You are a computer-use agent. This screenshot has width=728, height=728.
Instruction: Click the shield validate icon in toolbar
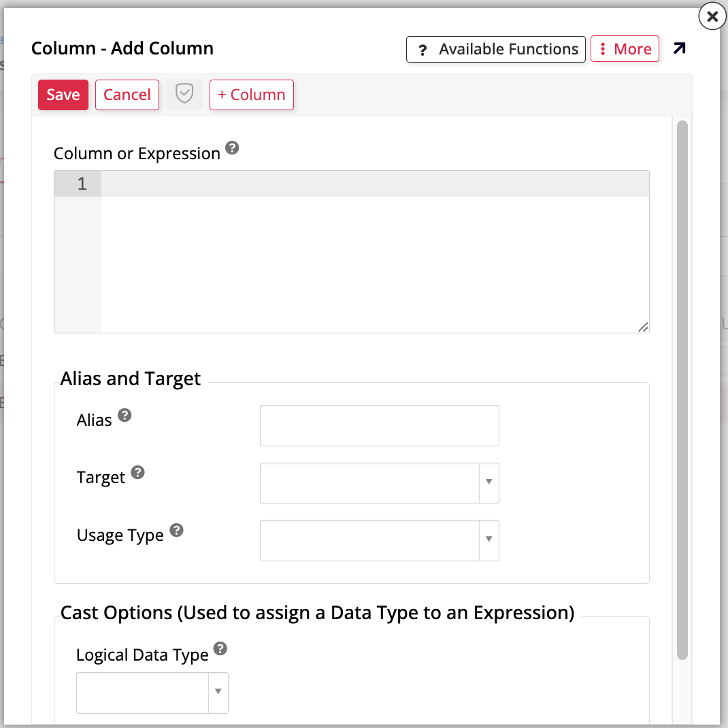coord(184,95)
